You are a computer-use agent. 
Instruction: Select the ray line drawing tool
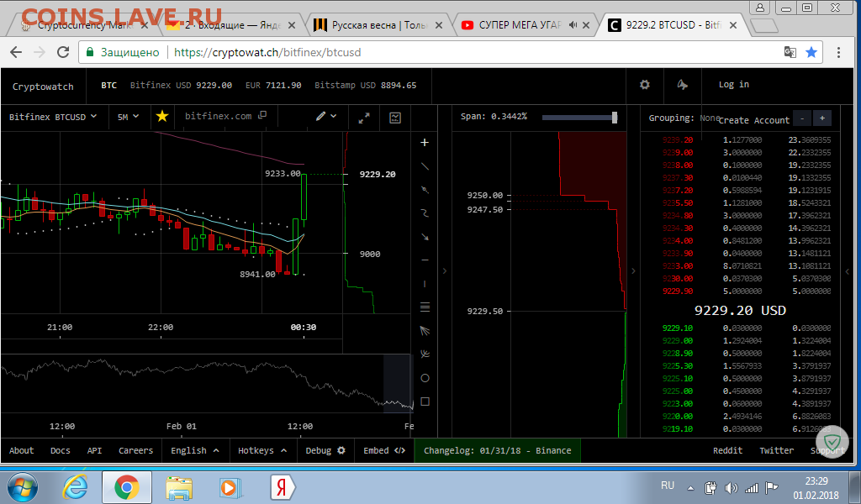[425, 190]
